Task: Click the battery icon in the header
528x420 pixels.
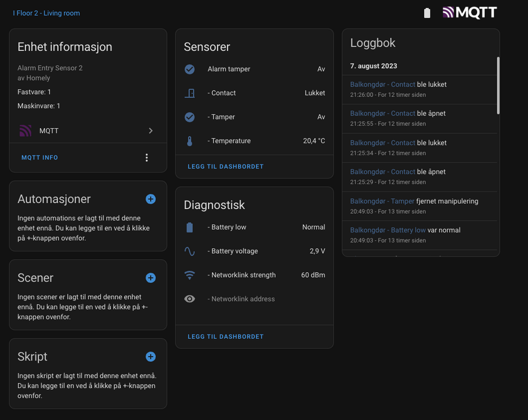Action: point(427,13)
